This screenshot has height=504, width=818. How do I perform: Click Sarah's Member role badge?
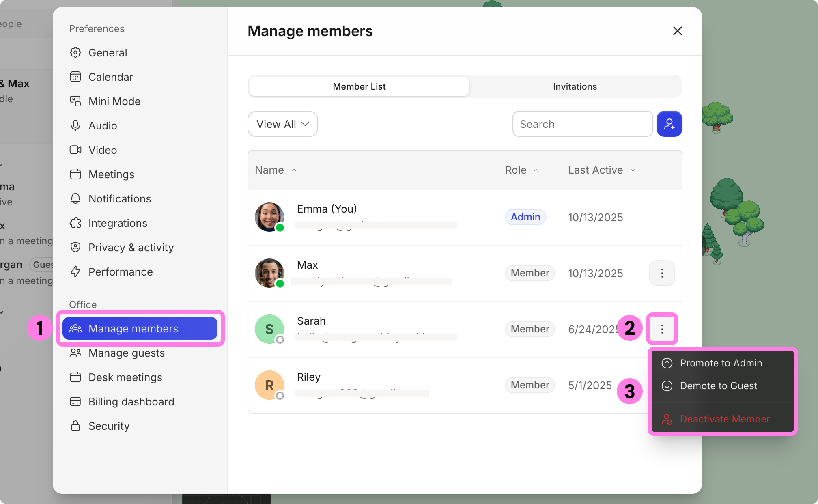[x=530, y=329]
